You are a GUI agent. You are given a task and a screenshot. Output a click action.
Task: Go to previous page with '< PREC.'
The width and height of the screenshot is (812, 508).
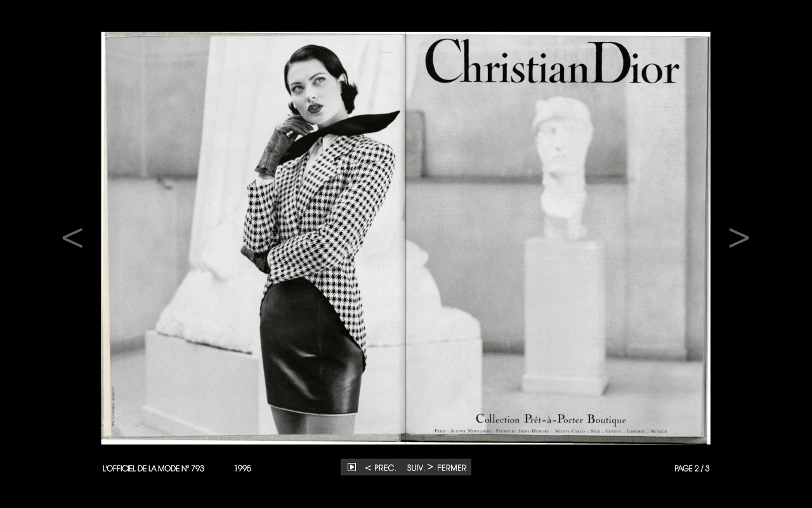tap(381, 468)
